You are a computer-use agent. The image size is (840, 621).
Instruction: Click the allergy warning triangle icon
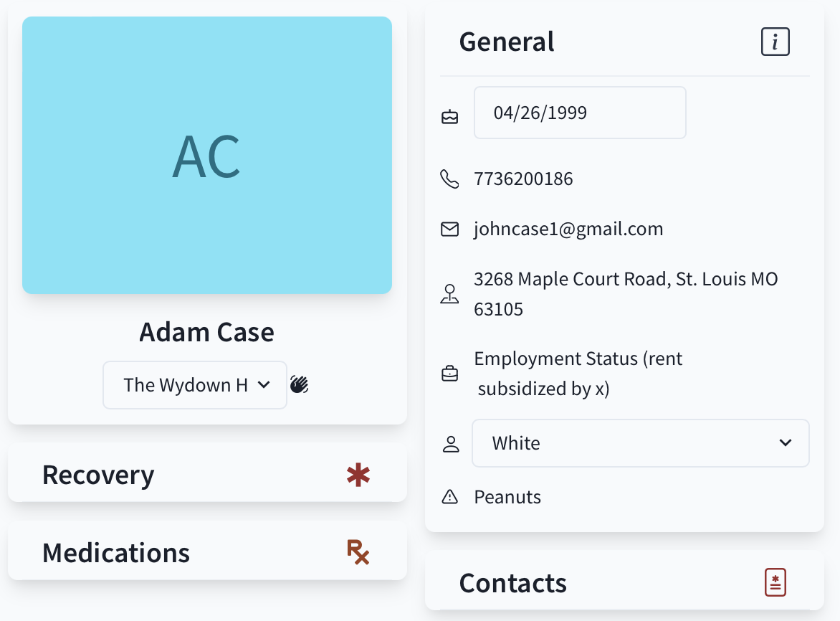click(449, 497)
